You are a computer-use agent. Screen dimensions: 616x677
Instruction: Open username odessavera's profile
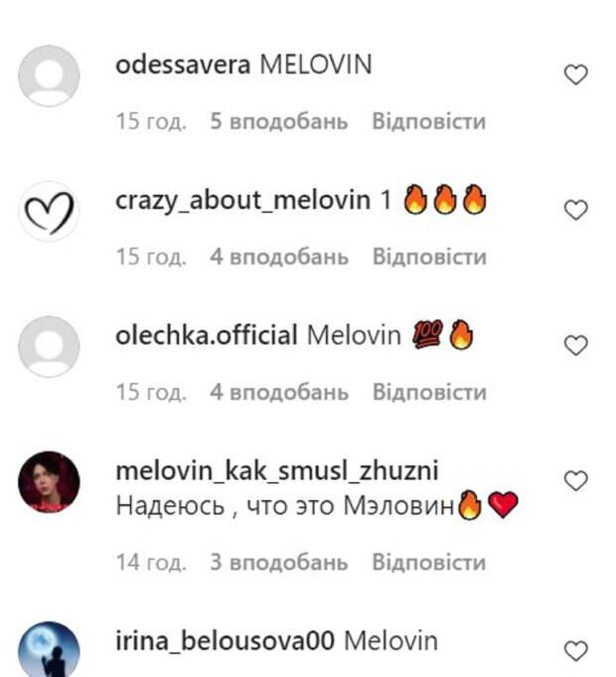(183, 65)
